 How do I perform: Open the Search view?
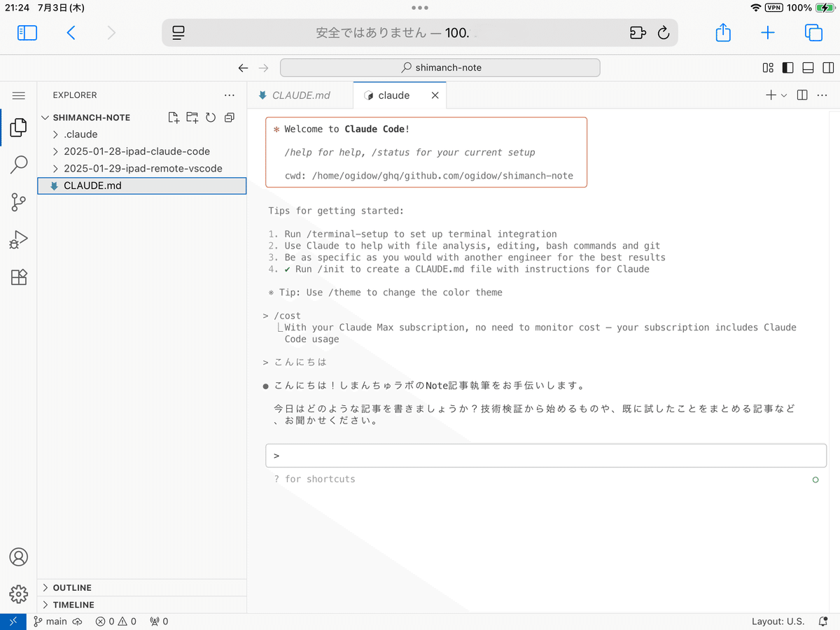coord(18,164)
